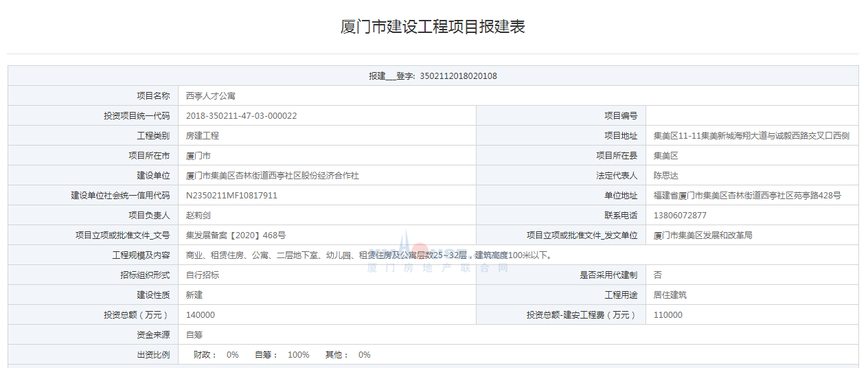
Task: Select 厦门市集美区杏林街道西亭社区股份经济合作社 value
Action: [x=273, y=176]
